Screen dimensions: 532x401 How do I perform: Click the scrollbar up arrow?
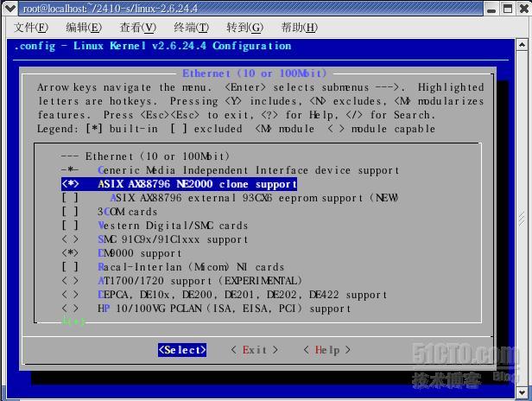[x=522, y=44]
